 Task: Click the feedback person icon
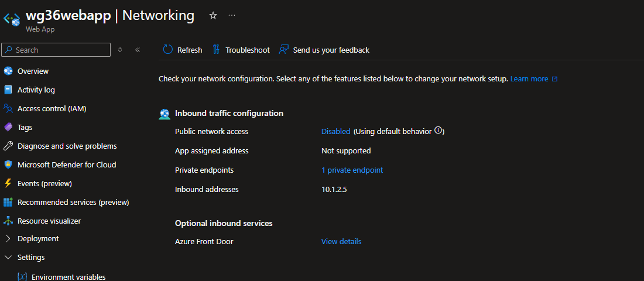coord(284,50)
